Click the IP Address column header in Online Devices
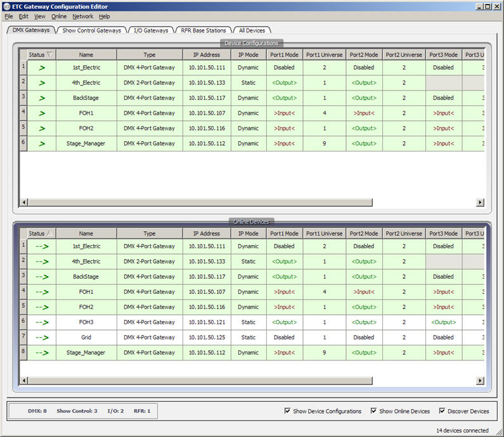Viewport: 504px width, 437px height. (207, 234)
